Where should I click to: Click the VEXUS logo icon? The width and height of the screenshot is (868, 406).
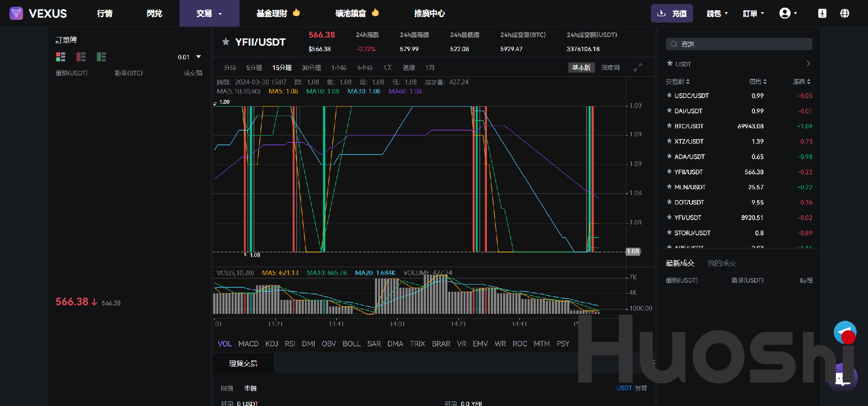coord(16,14)
